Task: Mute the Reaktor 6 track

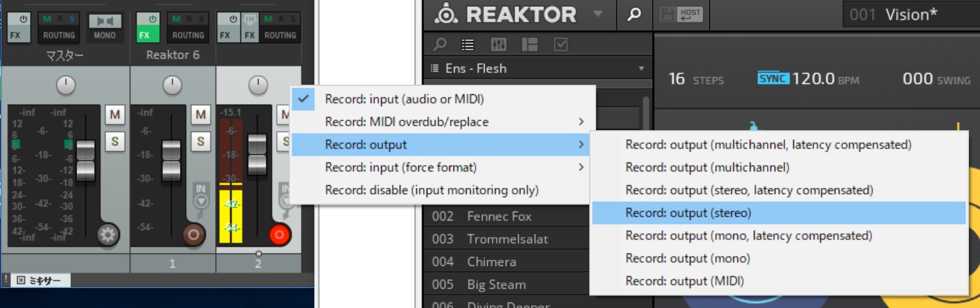Action: [x=201, y=115]
